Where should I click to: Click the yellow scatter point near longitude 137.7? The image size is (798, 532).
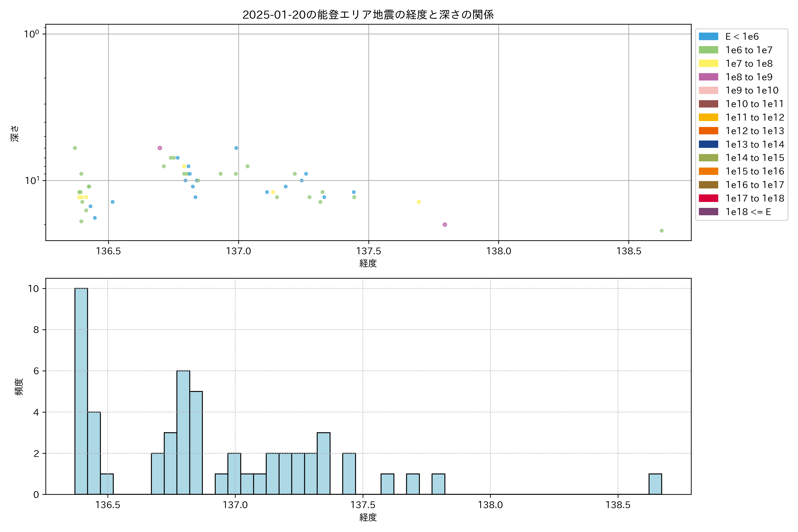click(x=419, y=202)
